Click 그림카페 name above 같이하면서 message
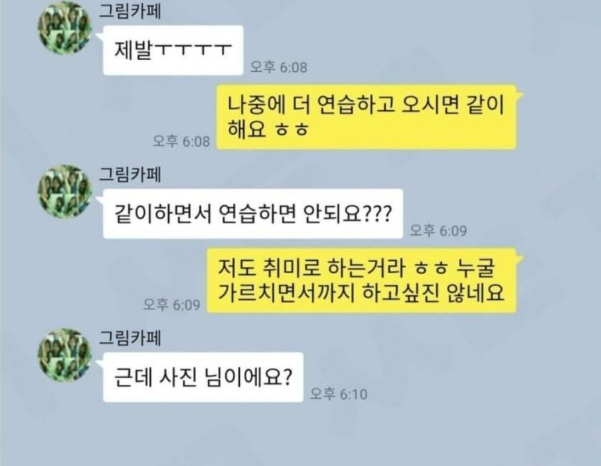This screenshot has width=601, height=466. 130,174
